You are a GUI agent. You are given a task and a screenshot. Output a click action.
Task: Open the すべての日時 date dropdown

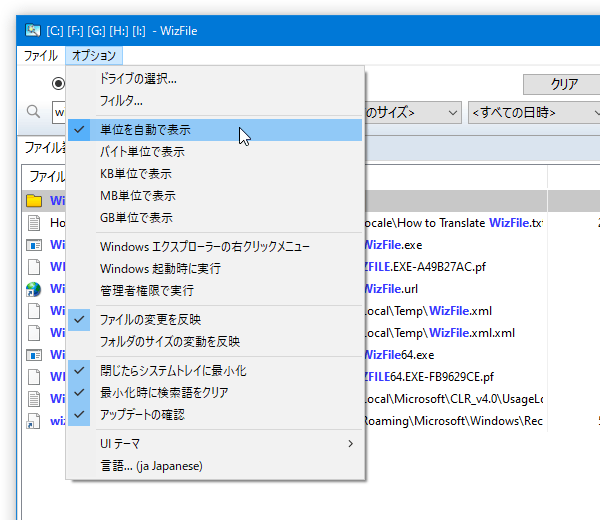(x=534, y=112)
